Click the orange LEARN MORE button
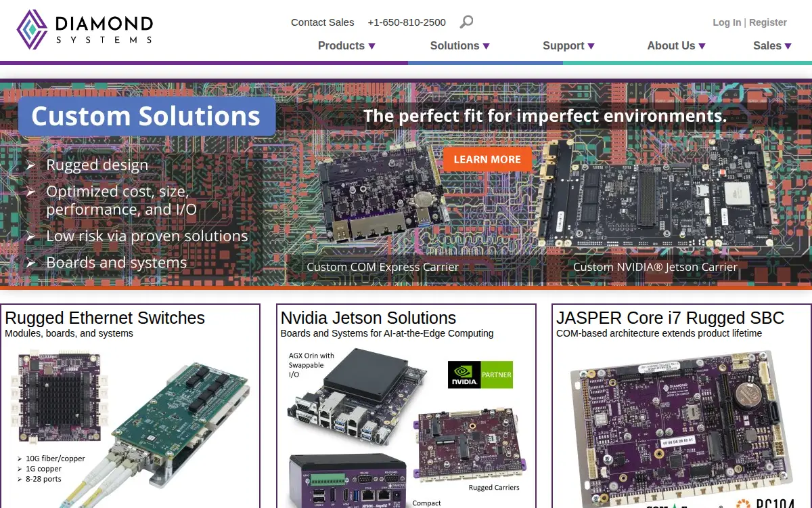The width and height of the screenshot is (812, 508). click(487, 159)
